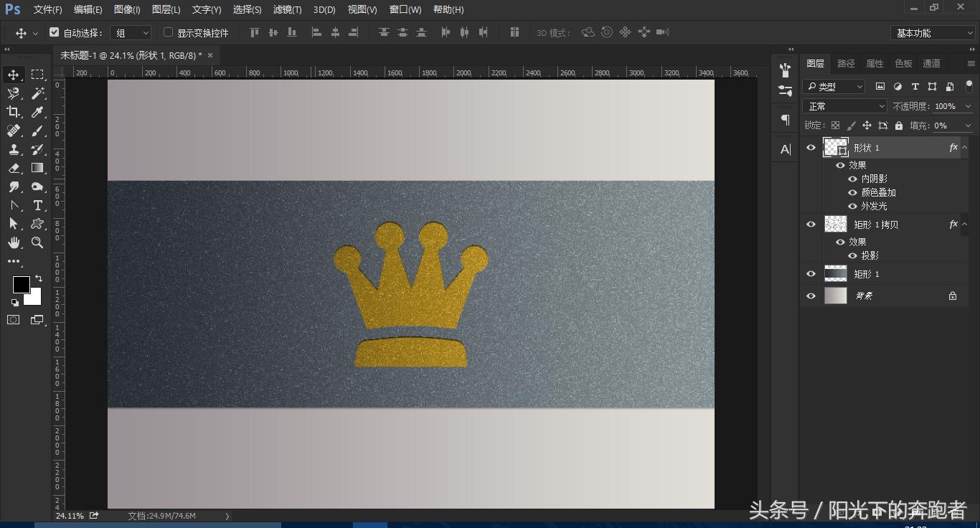Select the Horizontal Type tool
The image size is (980, 528).
[x=37, y=205]
